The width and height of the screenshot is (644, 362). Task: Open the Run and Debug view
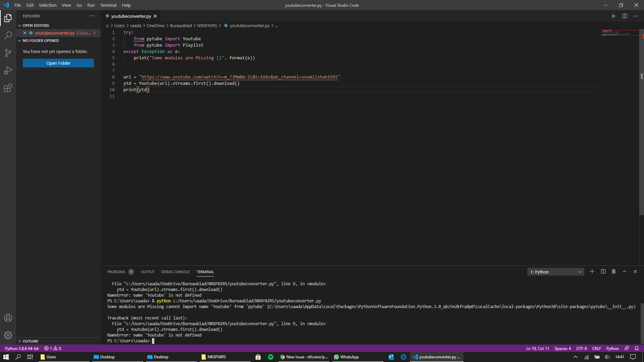[x=8, y=70]
